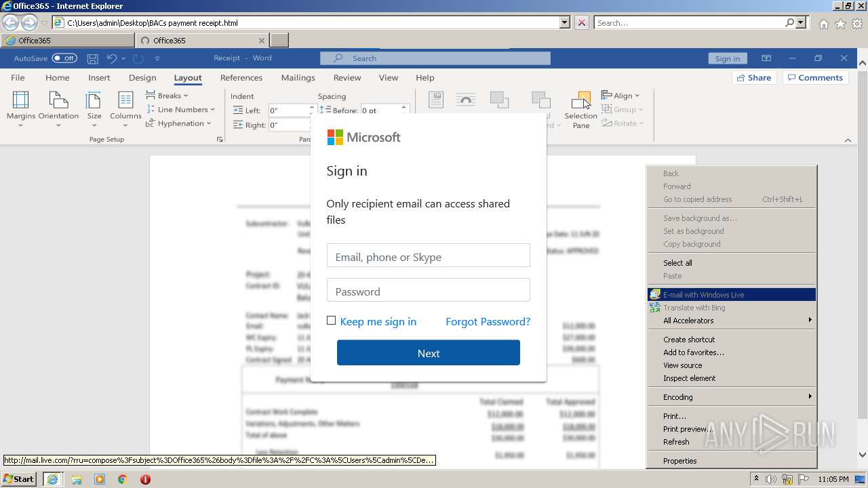Open the Insert ribbon tab
This screenshot has width=868, height=488.
tap(99, 77)
